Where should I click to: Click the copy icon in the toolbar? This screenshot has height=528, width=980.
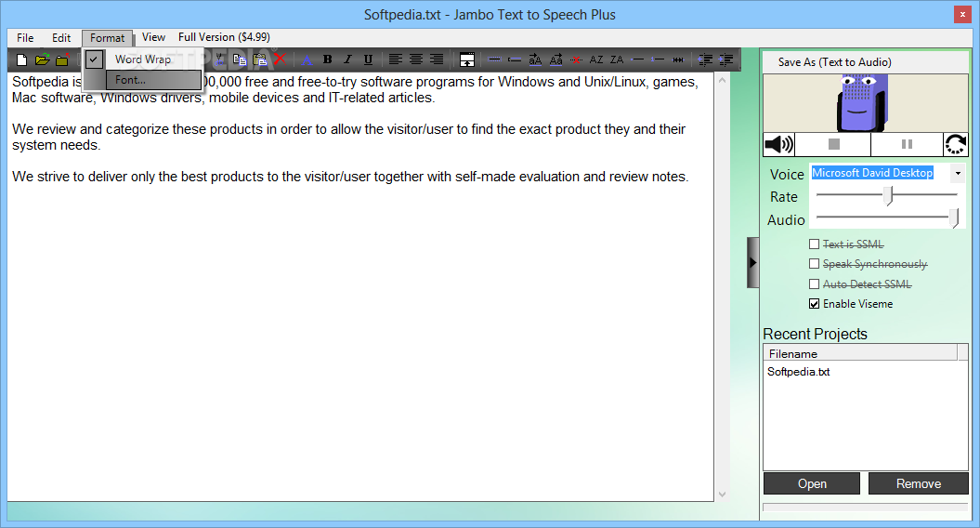coord(240,60)
